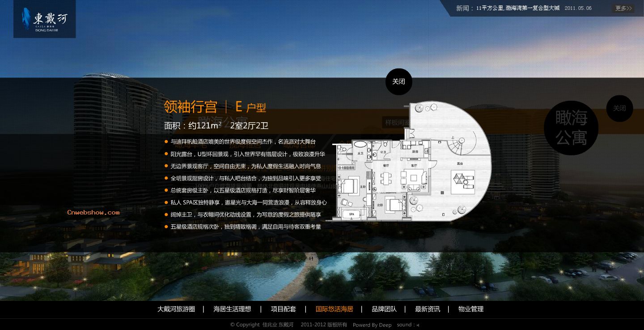This screenshot has height=330, width=644.
Task: Open the news headline 11平方公里 link
Action: 517,8
